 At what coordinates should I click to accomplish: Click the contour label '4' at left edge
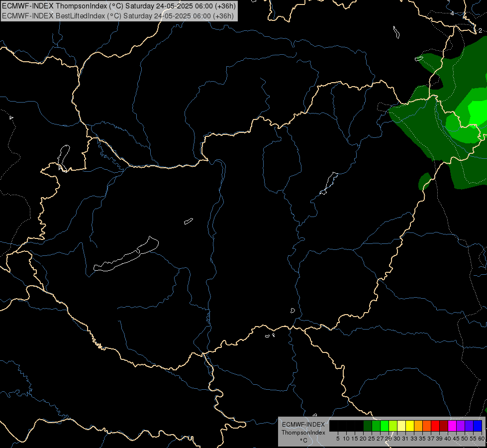coord(11,118)
